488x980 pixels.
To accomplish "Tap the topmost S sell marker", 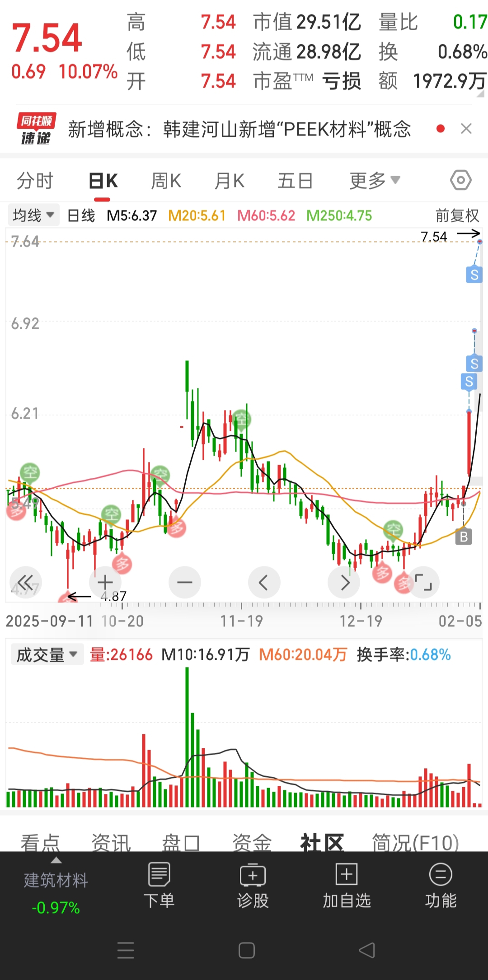I will [474, 275].
